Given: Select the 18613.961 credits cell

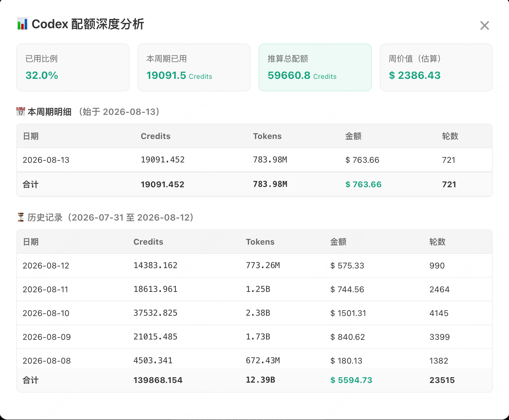Looking at the screenshot, I should (x=156, y=289).
